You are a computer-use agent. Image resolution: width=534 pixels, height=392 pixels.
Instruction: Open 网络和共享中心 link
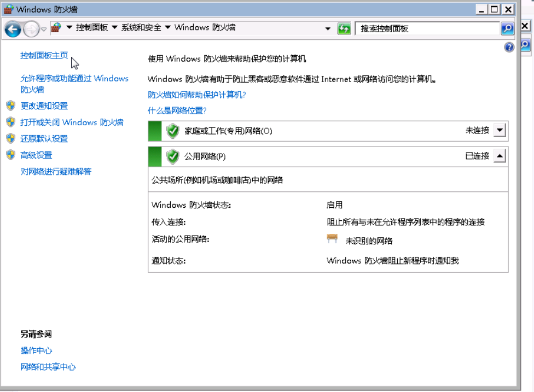coord(48,367)
